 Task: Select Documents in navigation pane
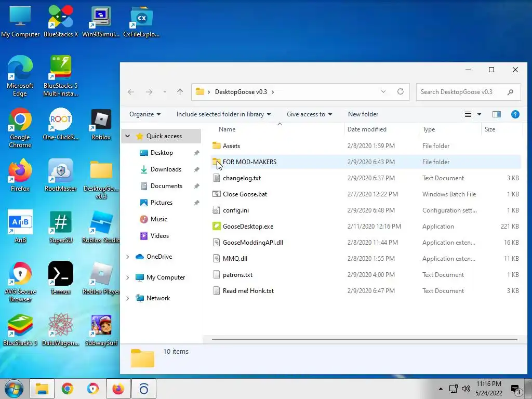point(166,186)
